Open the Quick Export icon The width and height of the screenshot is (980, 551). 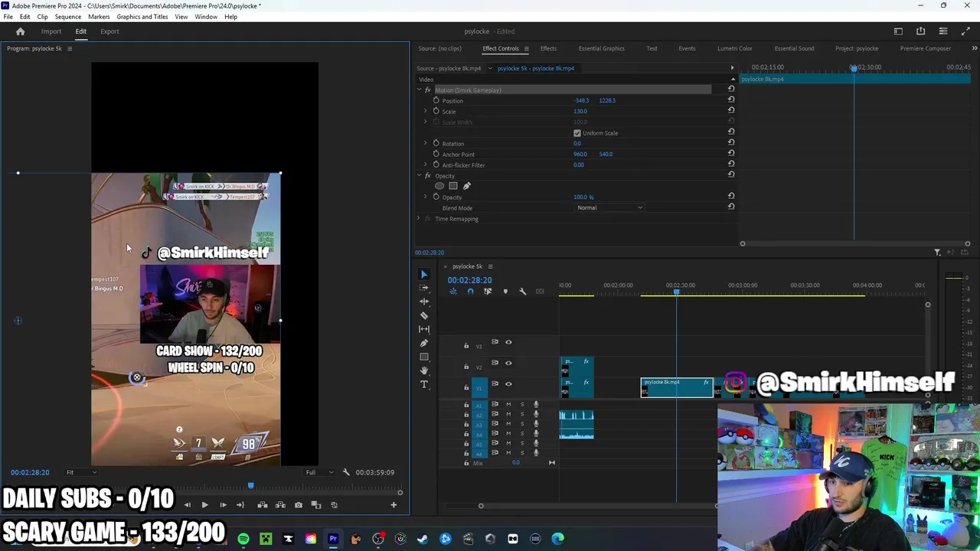(x=921, y=31)
